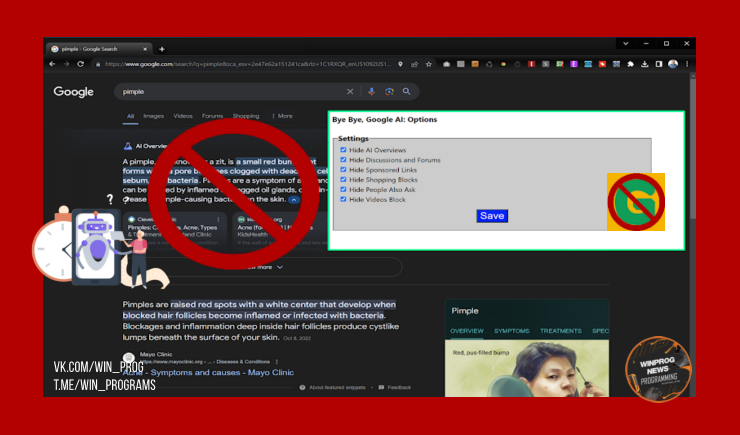Switch to the Images search tab

tap(153, 116)
